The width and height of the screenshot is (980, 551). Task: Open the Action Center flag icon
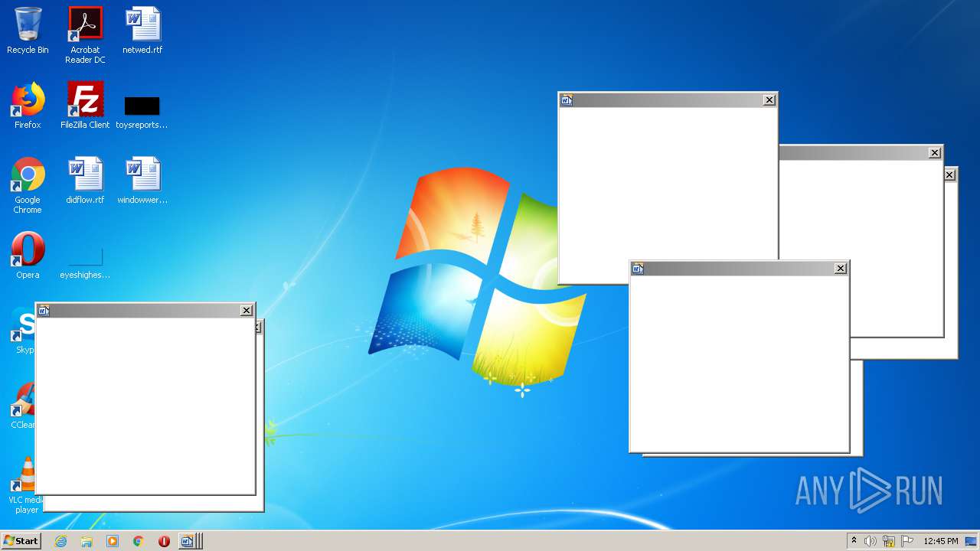click(907, 541)
